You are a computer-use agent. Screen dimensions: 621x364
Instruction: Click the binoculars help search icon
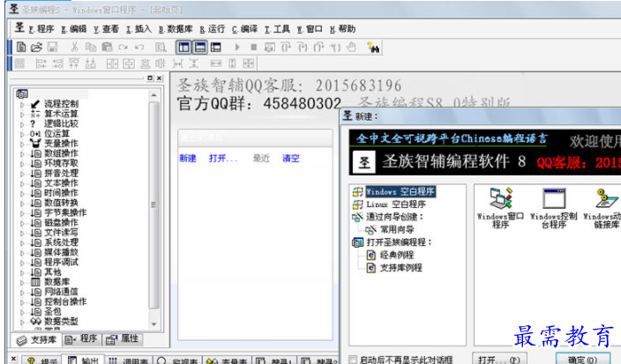(373, 48)
